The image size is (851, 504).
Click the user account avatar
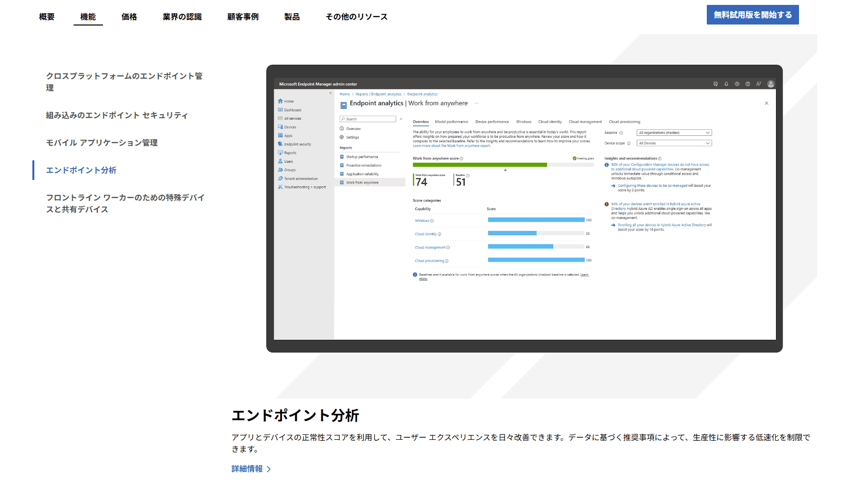(771, 84)
